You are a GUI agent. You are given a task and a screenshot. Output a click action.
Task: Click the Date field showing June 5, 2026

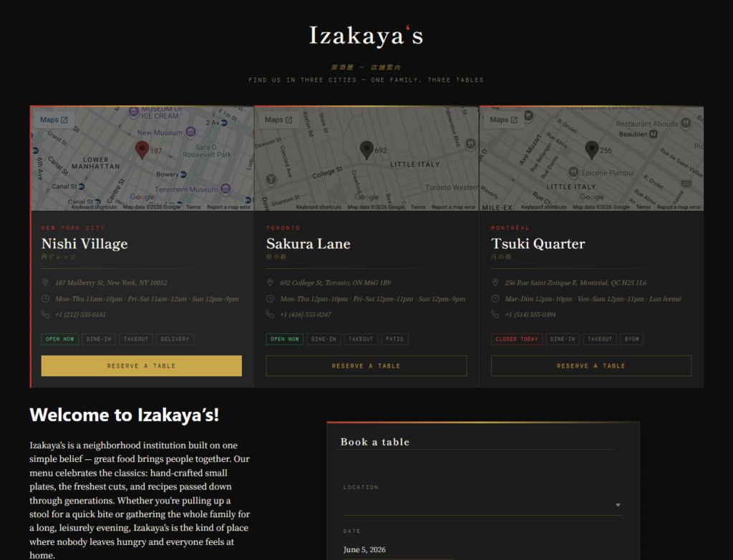[398, 550]
